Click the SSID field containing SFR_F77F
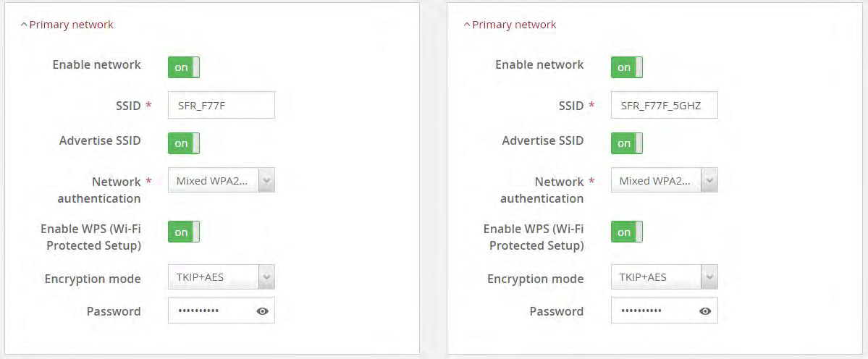Screen dimensions: 868x359 pos(222,105)
